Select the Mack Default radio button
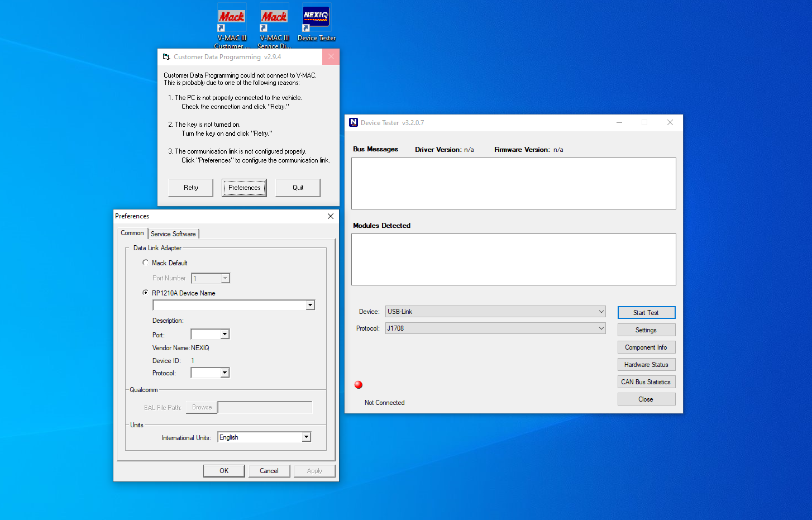Screen dimensions: 812x520 pyautogui.click(x=145, y=263)
